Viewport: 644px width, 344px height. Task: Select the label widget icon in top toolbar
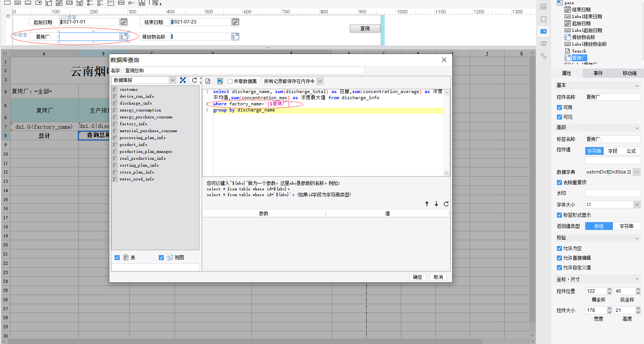18,3
